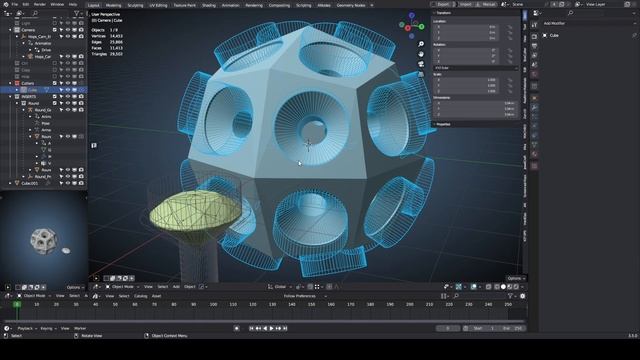Jump to the end frame of timeline

tap(285, 328)
